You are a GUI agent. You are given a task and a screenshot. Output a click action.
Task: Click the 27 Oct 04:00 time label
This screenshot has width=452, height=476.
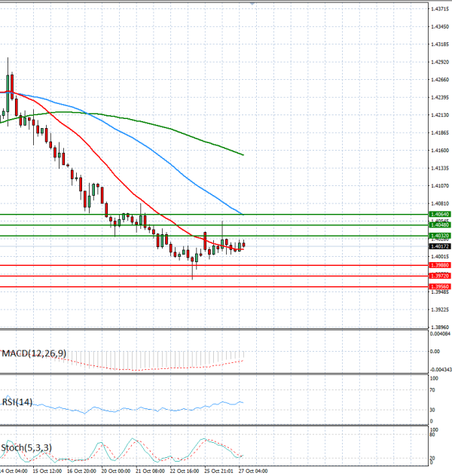tap(253, 471)
